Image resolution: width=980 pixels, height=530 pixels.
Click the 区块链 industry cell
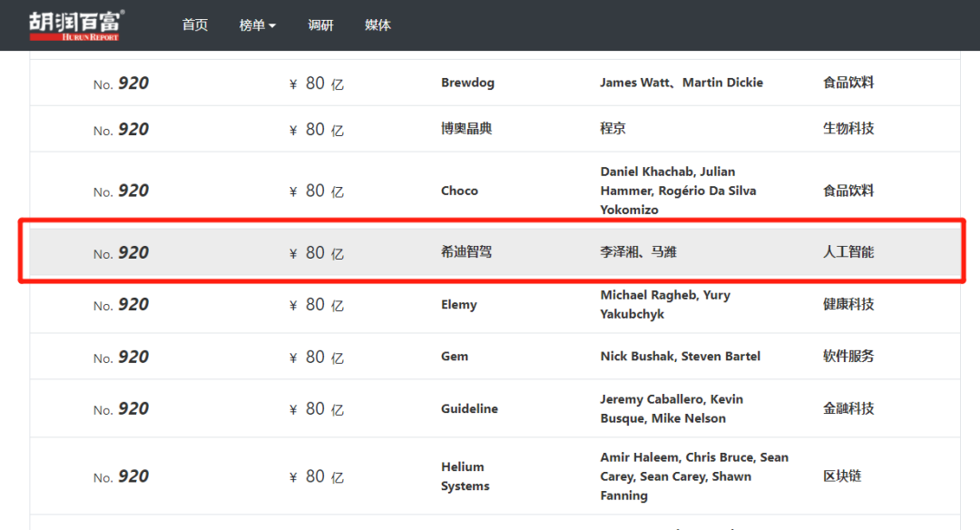pos(842,476)
